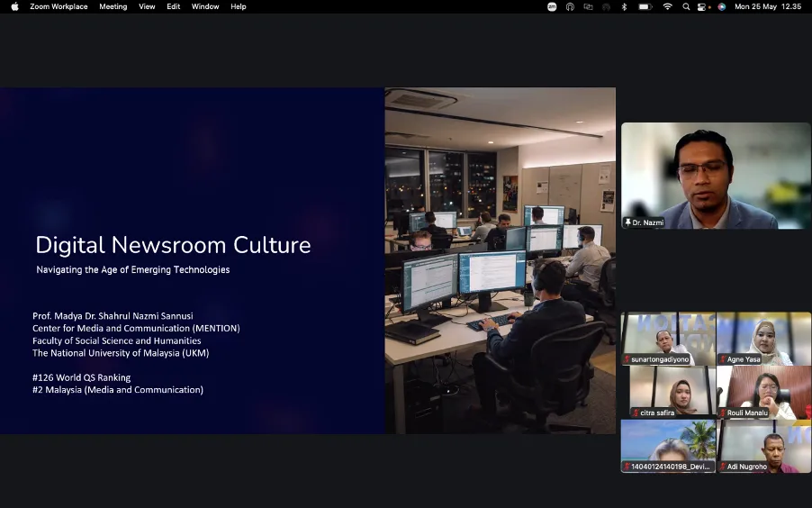This screenshot has height=508, width=812.
Task: Select the Rouli Manalu video tile
Action: [x=764, y=393]
